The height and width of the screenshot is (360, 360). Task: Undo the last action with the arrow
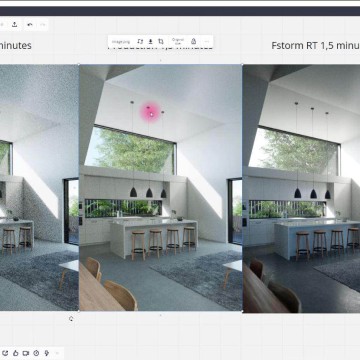(x=30, y=25)
